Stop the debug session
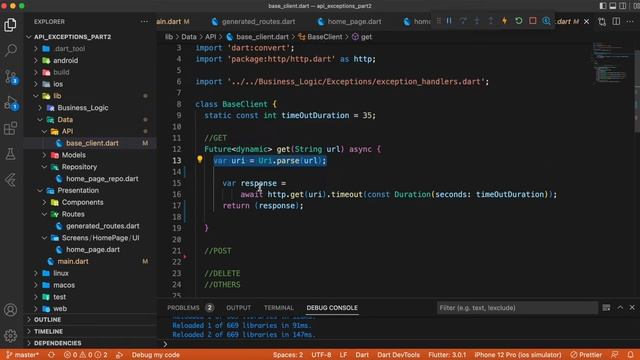Image resolution: width=640 pixels, height=360 pixels. tap(533, 21)
